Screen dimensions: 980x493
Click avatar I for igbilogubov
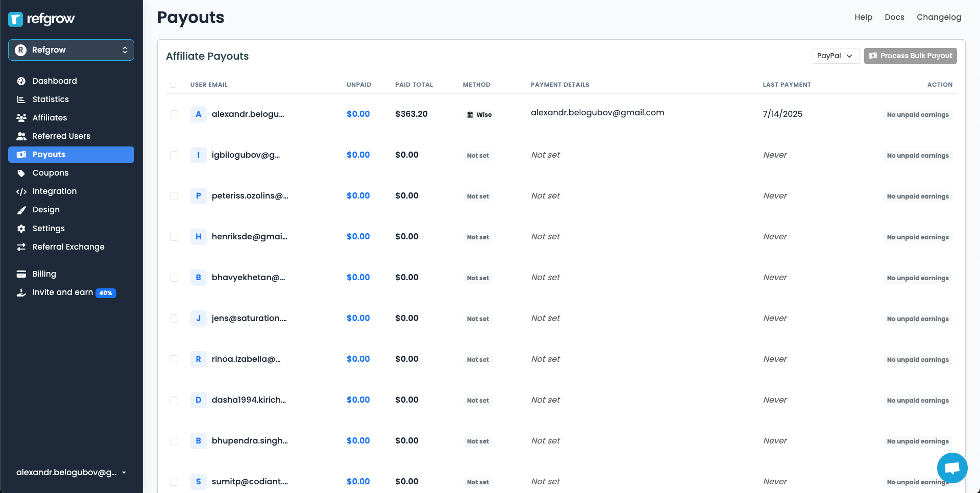(199, 155)
